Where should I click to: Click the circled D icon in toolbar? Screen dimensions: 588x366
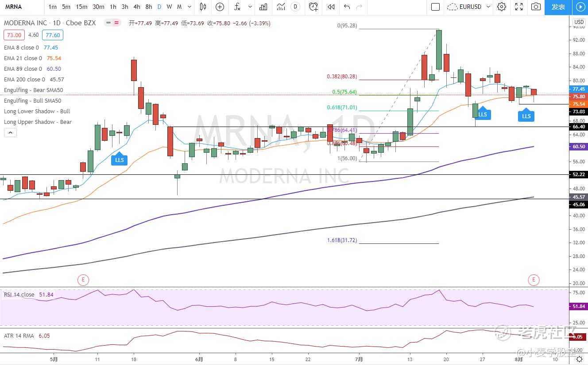[x=295, y=7]
